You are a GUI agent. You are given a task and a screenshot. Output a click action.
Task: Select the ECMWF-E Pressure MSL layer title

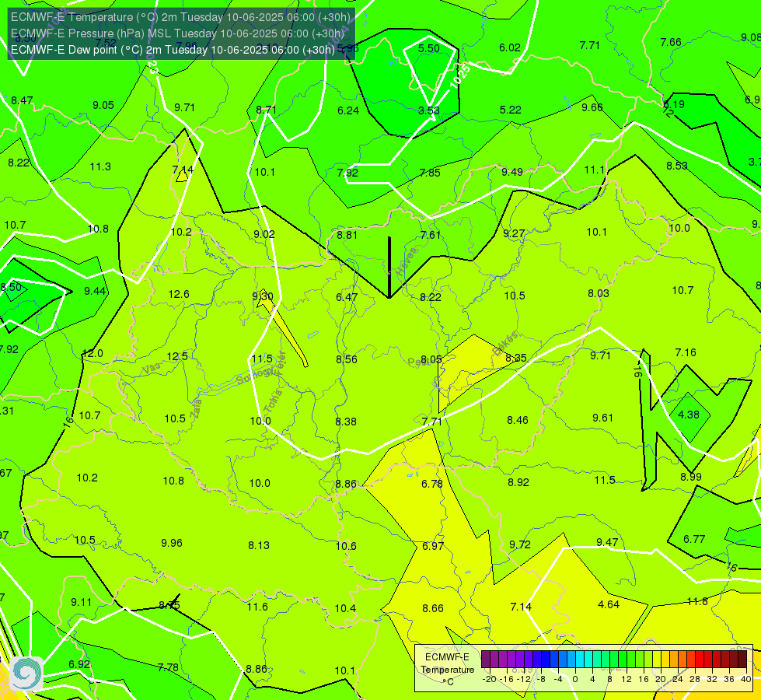pos(178,33)
